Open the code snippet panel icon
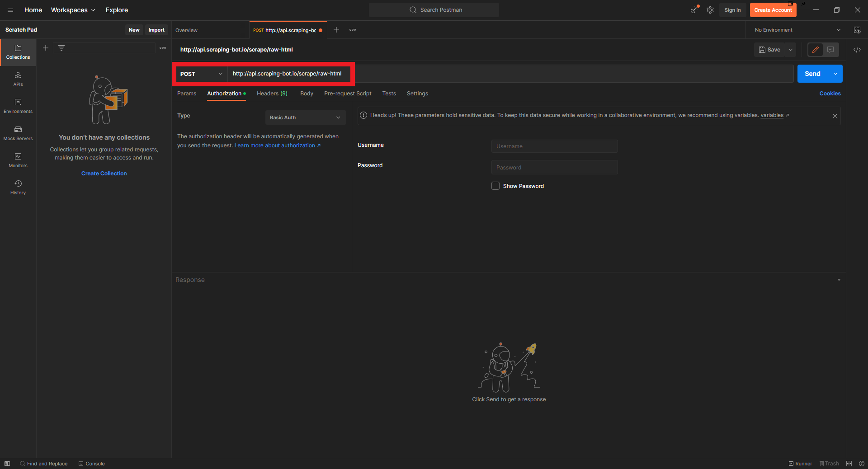The height and width of the screenshot is (469, 868). (857, 50)
